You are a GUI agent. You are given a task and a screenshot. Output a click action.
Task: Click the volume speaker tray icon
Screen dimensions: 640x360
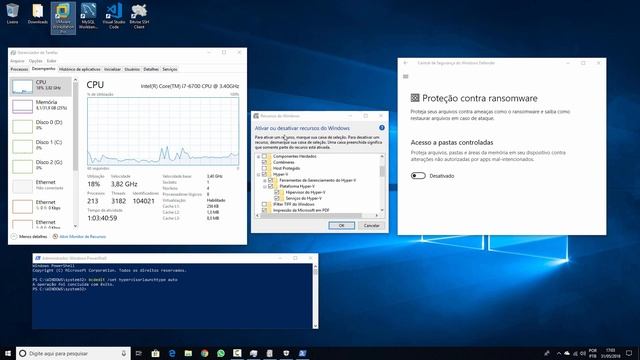(x=583, y=353)
